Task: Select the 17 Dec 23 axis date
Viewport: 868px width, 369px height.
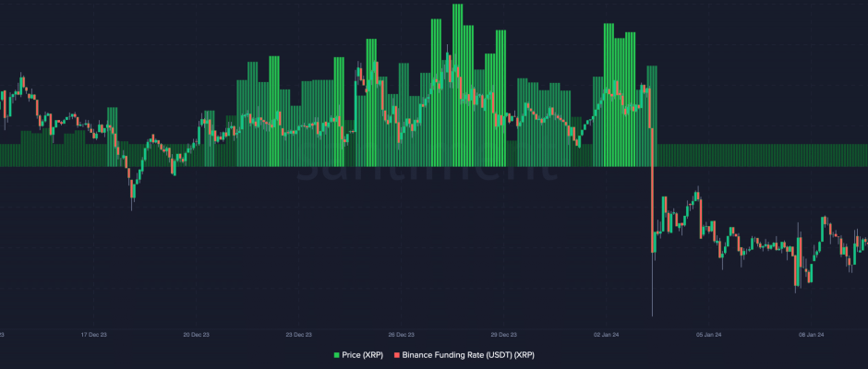Action: tap(95, 335)
